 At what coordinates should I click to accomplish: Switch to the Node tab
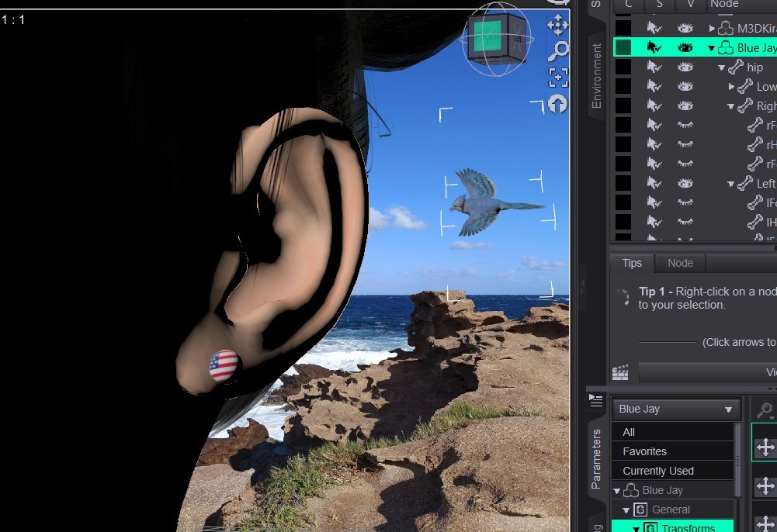681,263
